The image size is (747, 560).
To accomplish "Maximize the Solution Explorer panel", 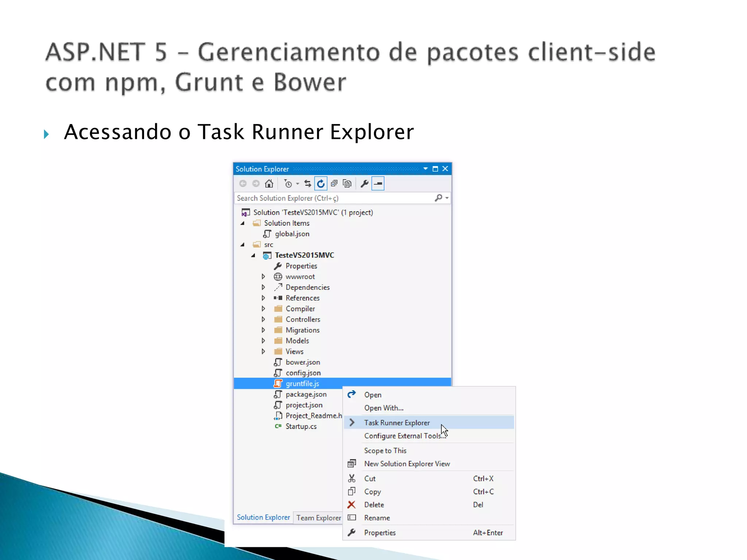I will (435, 169).
